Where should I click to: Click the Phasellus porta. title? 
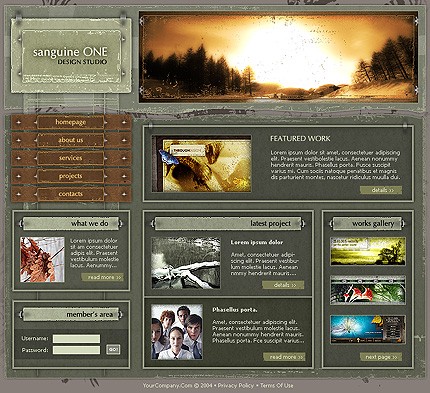[x=235, y=310]
